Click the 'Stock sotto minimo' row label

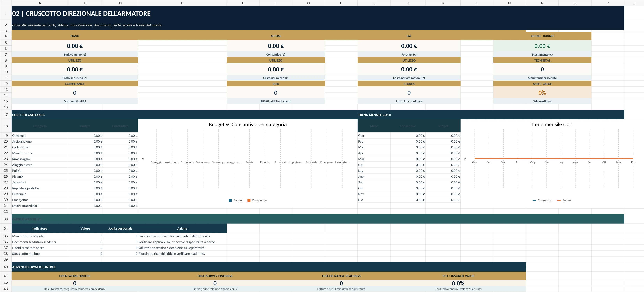click(x=40, y=253)
